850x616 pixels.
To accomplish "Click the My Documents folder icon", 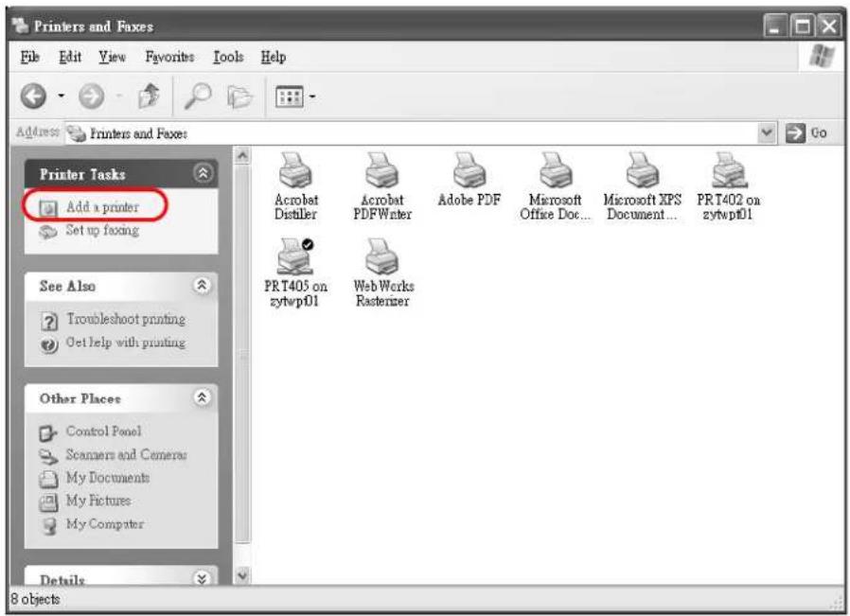I will pos(48,479).
